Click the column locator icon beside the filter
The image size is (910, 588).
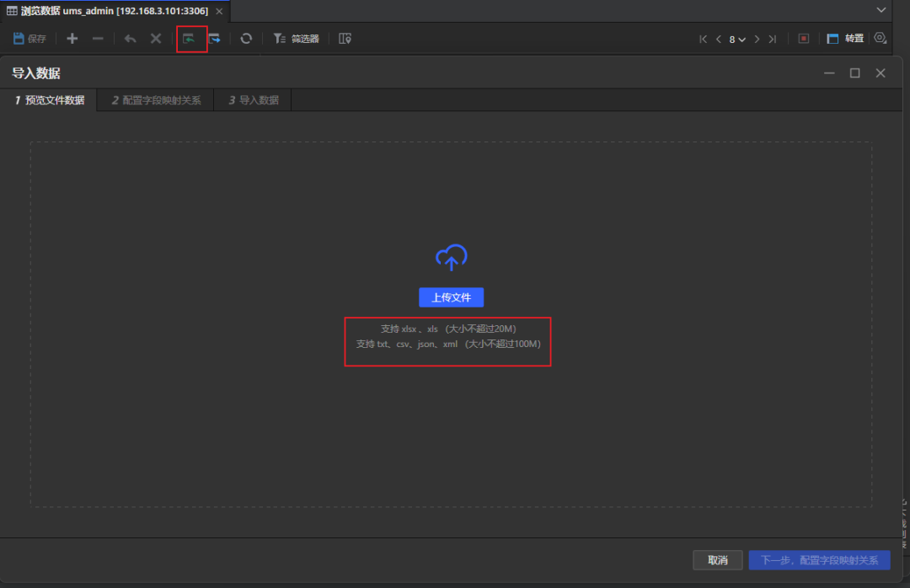tap(345, 39)
